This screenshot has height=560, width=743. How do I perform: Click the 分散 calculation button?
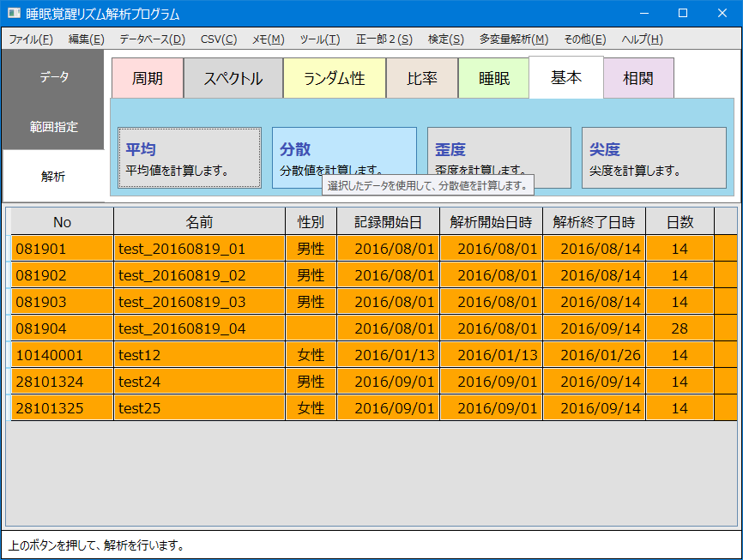tap(345, 158)
